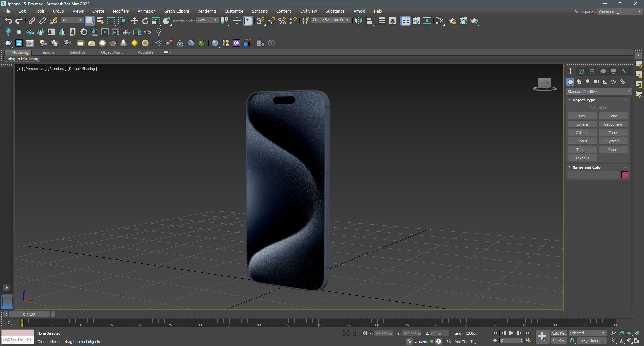Select the Select and Link tool

pyautogui.click(x=32, y=21)
